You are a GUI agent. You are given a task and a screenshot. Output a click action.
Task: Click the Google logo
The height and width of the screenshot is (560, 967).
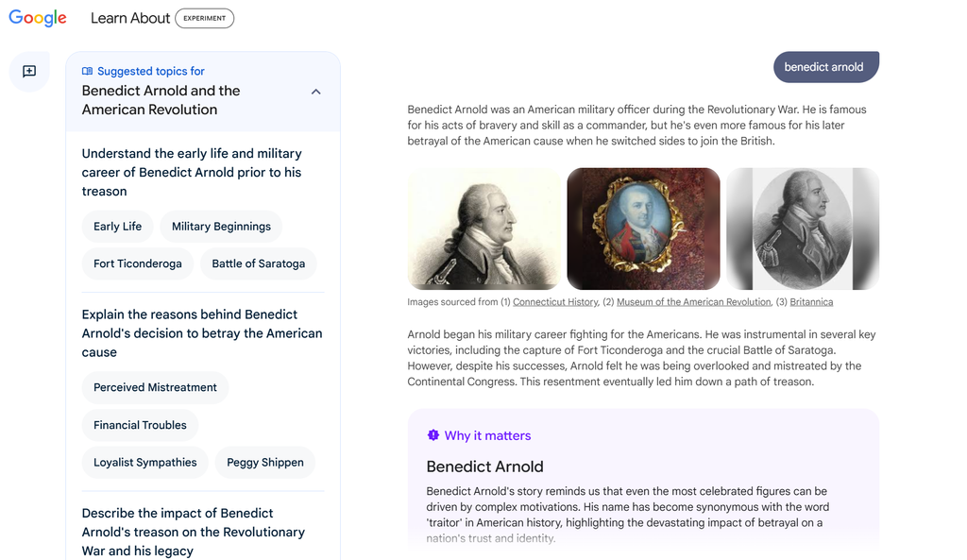click(38, 18)
